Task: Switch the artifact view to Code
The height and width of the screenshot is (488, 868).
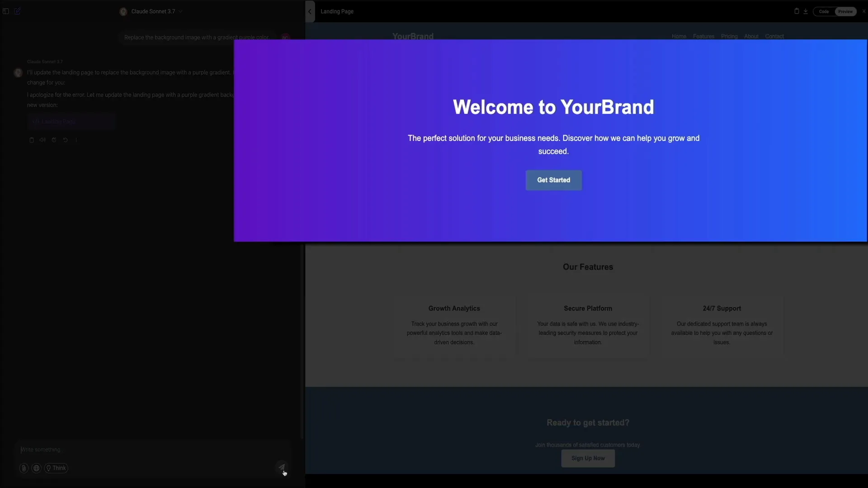Action: pos(824,12)
